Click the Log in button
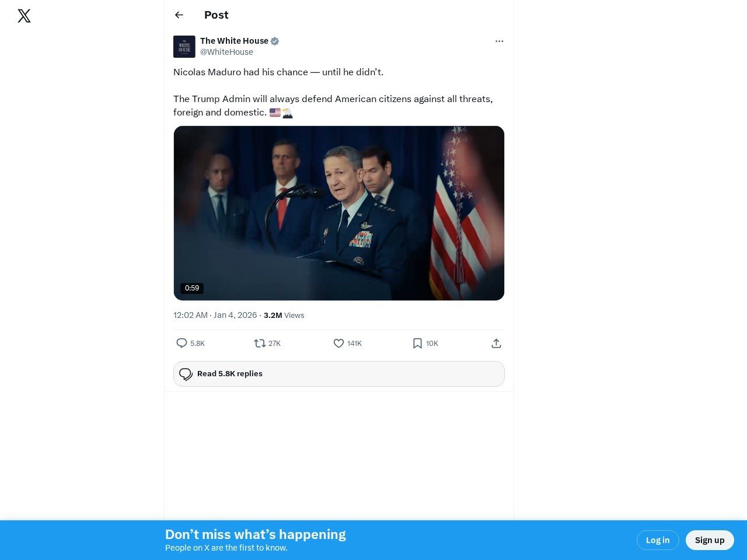 pyautogui.click(x=658, y=540)
